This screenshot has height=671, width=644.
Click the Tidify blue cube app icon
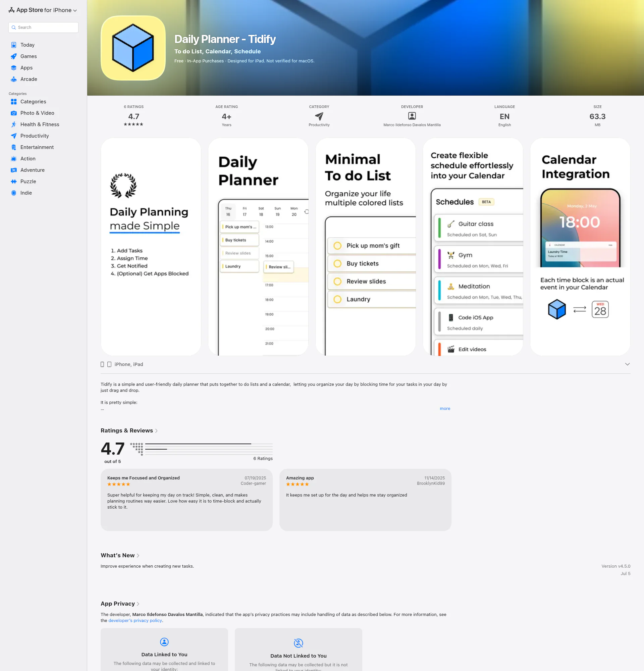point(133,48)
